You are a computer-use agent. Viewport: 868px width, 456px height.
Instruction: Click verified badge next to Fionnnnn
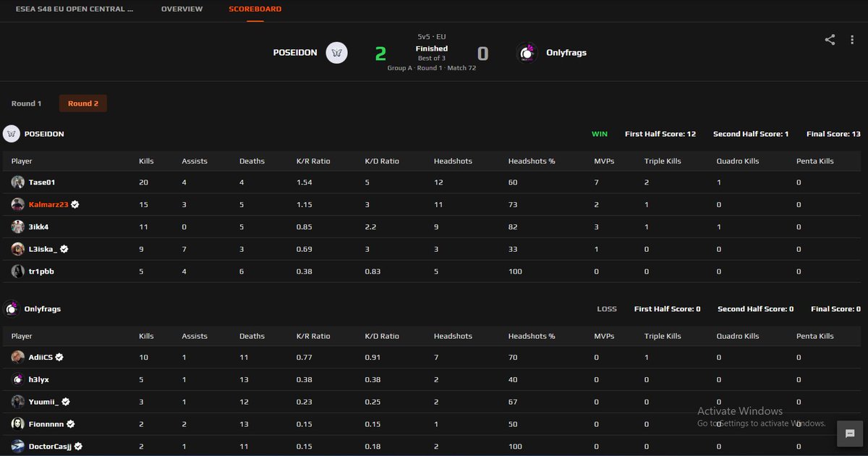(71, 424)
